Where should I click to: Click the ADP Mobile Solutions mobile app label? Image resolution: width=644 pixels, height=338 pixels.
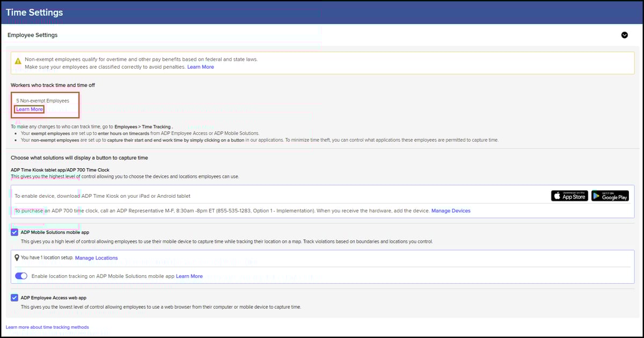55,233
